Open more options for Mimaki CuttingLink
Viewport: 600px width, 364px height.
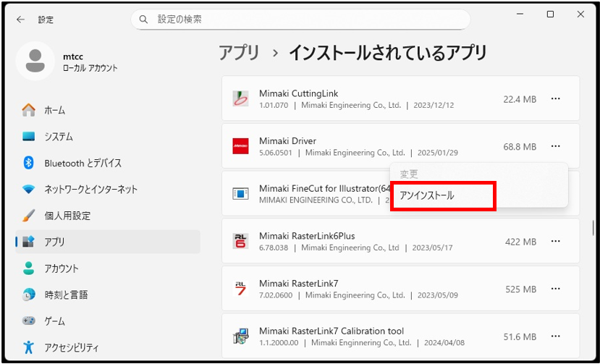click(555, 99)
